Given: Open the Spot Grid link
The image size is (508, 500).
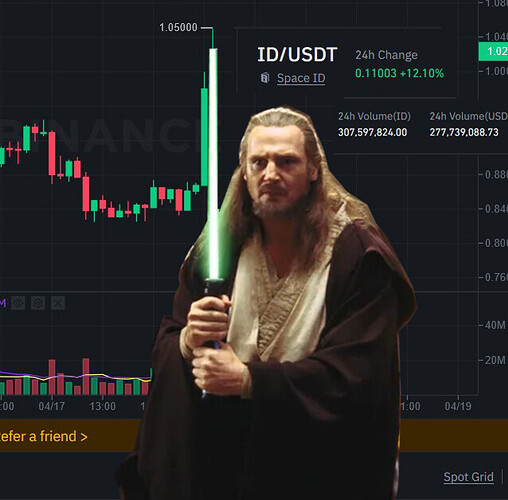Looking at the screenshot, I should tap(468, 477).
